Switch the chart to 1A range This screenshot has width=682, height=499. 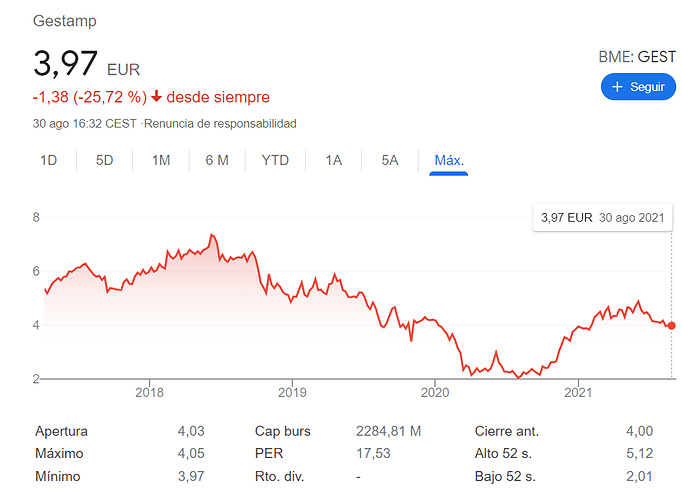tap(334, 160)
